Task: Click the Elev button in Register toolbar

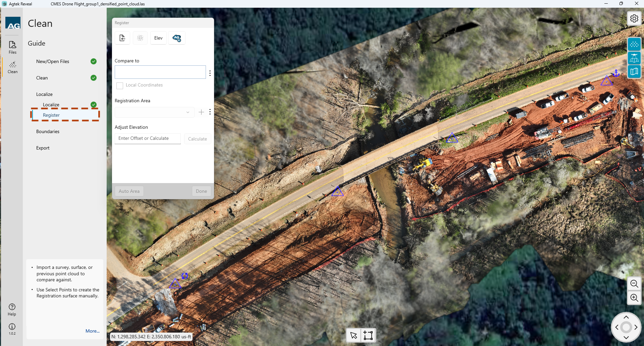Action: 158,38
